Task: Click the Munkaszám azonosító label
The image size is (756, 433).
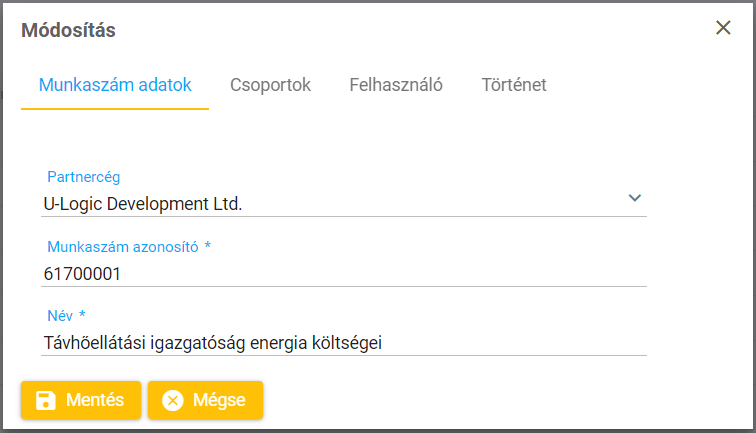Action: (x=123, y=247)
